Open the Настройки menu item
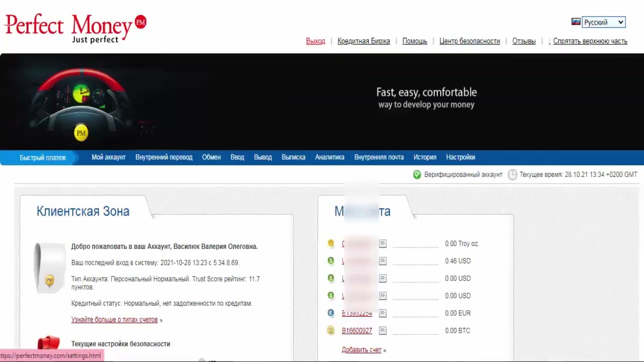This screenshot has width=644, height=362. pos(460,157)
